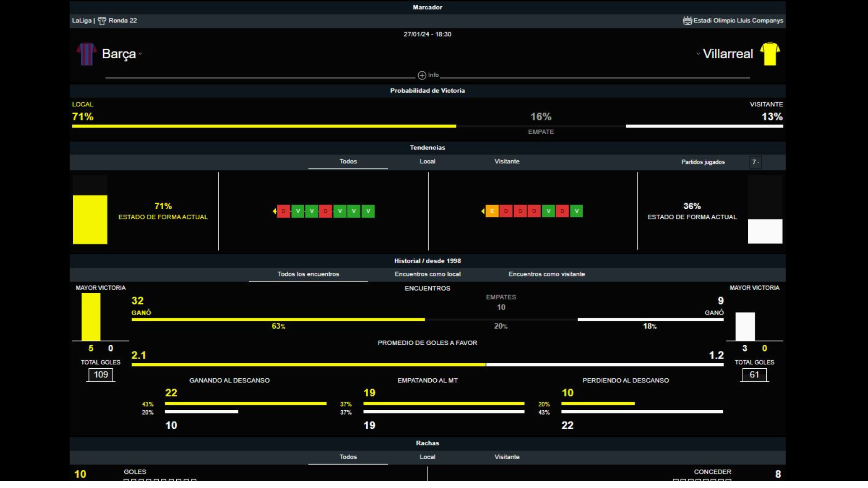
Task: Open the Partidos jugados 7 dropdown
Action: [x=755, y=162]
